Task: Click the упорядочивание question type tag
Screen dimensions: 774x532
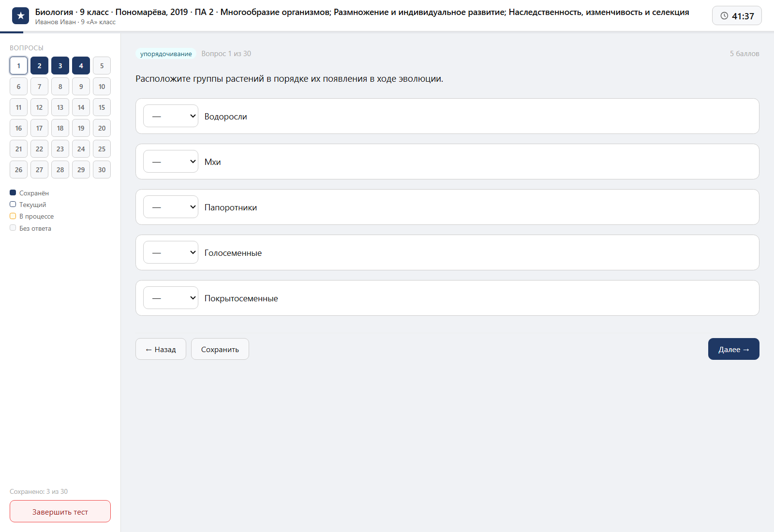Action: pos(166,54)
